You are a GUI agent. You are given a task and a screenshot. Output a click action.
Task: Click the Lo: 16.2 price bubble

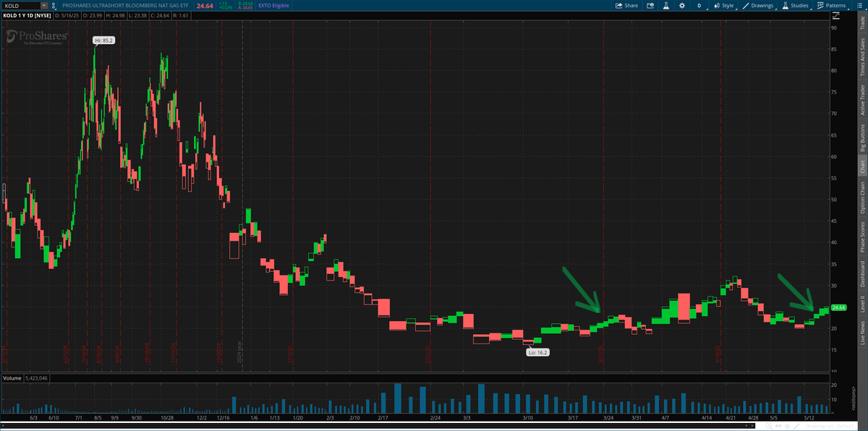click(x=537, y=352)
